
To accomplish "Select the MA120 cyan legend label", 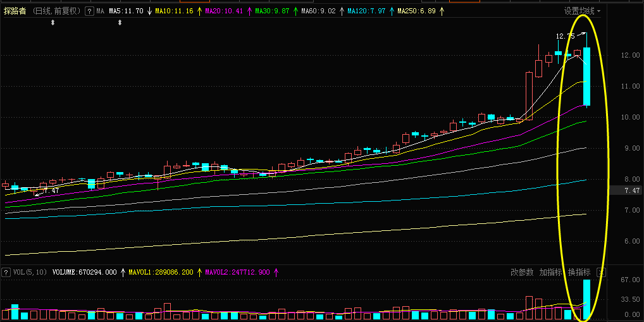I will click(x=368, y=11).
